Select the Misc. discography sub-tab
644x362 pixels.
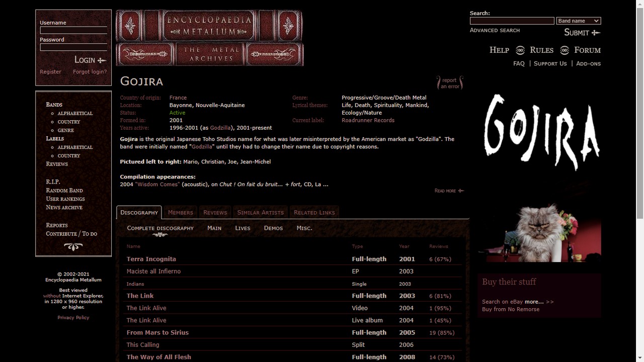tap(304, 228)
